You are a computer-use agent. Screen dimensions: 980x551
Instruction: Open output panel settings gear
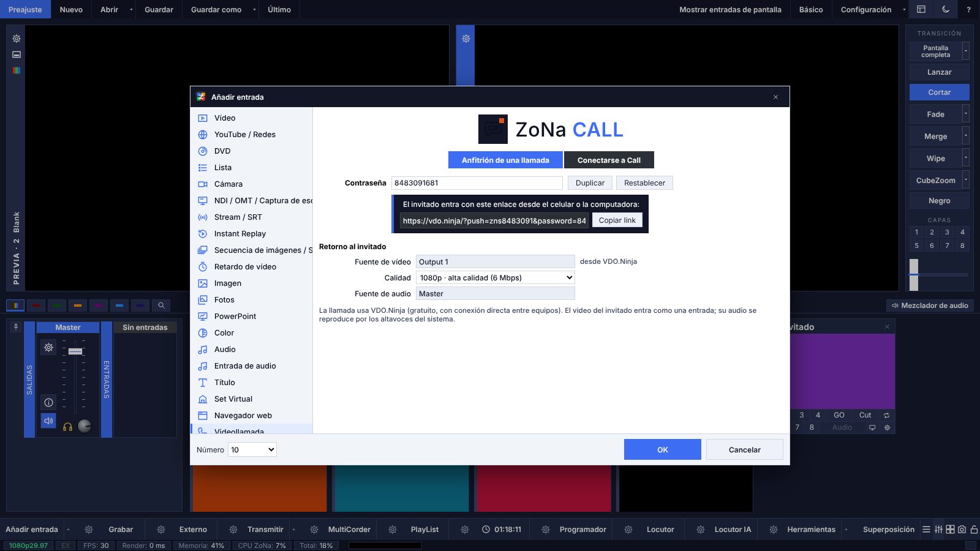(x=466, y=39)
